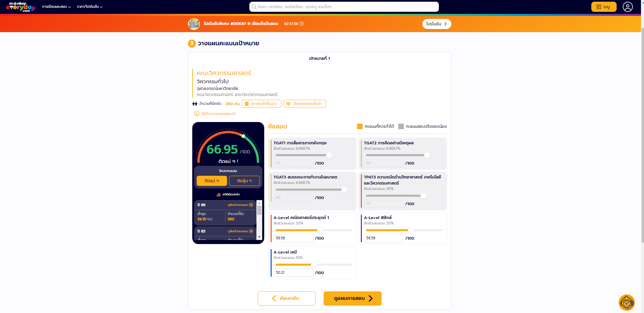Screen dimensions: 644x313
Task: Go back with the ย้อนกลับ button
Action: [287, 298]
